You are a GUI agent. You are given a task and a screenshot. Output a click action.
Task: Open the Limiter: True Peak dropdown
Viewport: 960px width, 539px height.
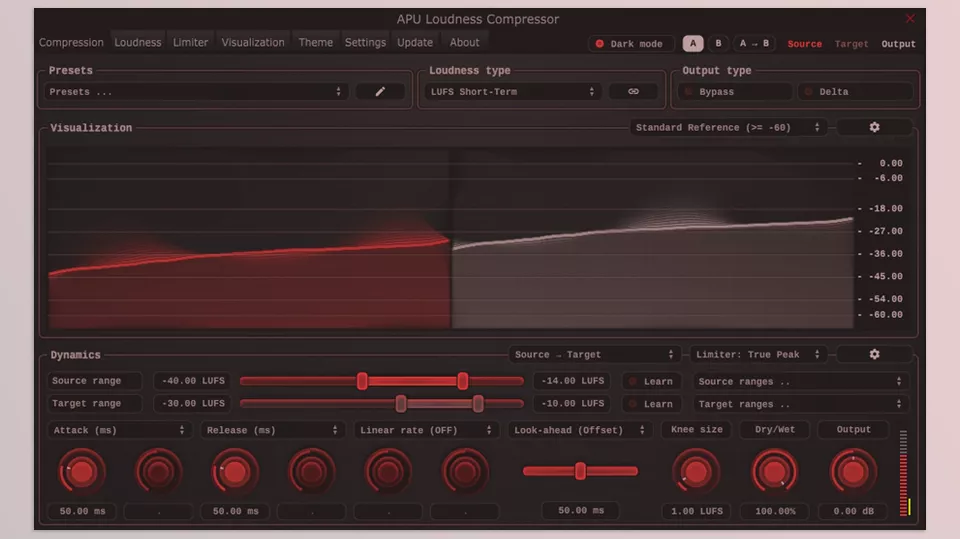point(758,355)
